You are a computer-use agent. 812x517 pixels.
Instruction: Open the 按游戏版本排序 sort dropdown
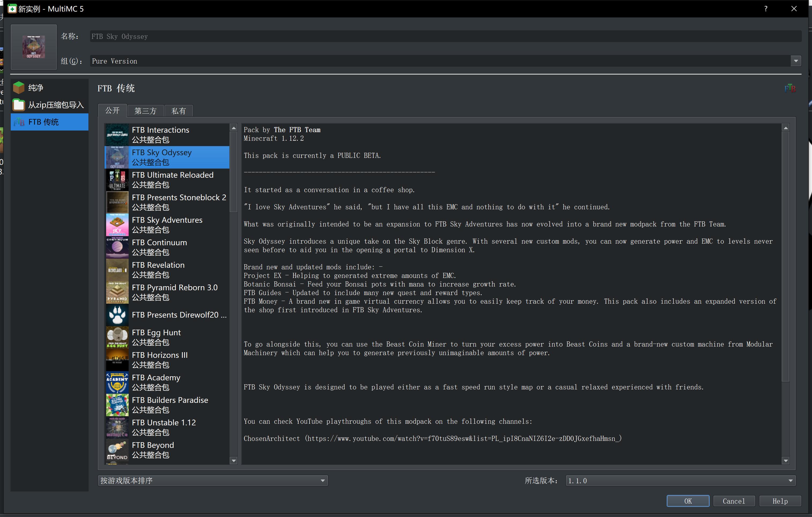click(x=213, y=481)
